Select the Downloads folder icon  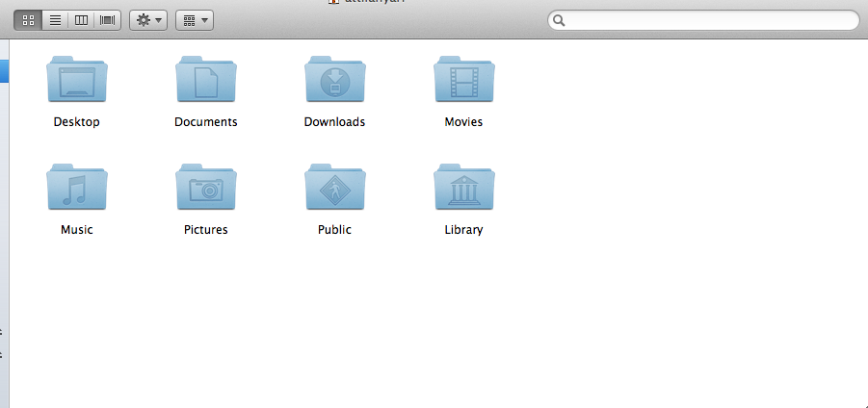335,79
